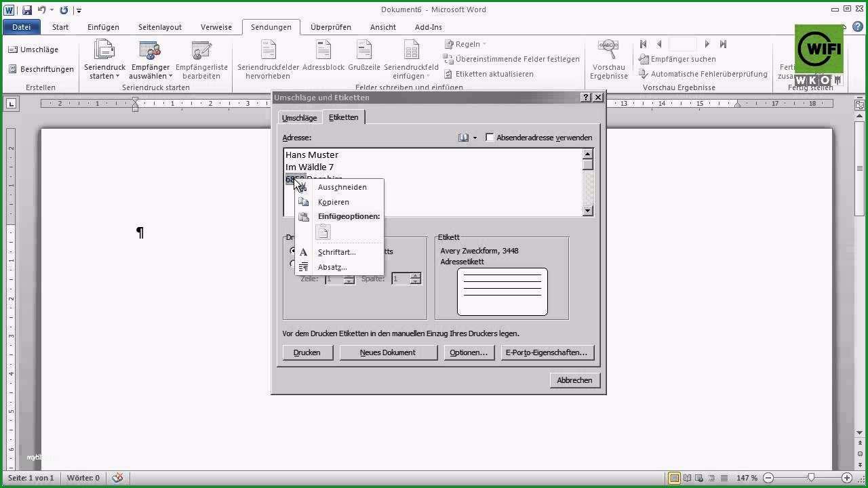Click the record number input field
This screenshot has height=488, width=868.
click(x=683, y=44)
